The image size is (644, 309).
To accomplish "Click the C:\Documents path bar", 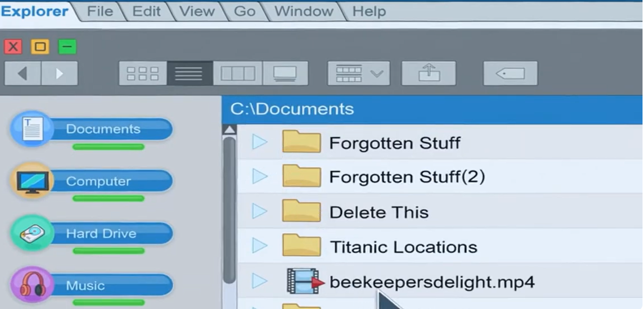I will click(432, 110).
